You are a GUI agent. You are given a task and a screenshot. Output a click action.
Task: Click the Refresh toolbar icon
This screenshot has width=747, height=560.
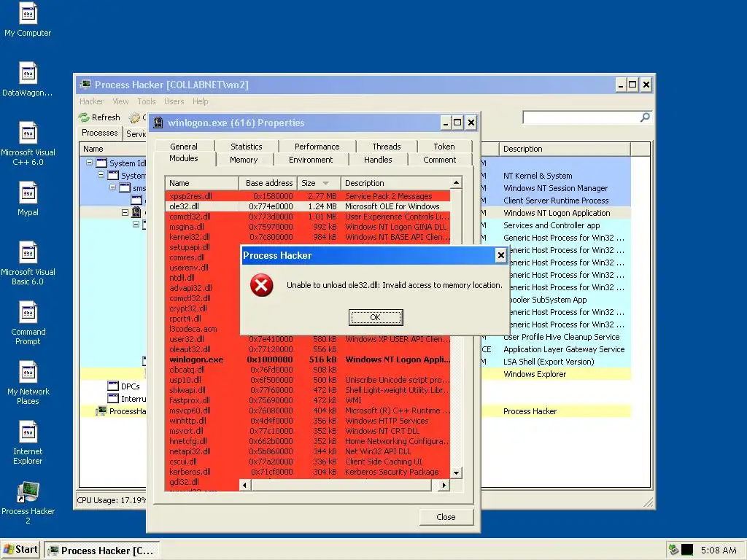(x=85, y=117)
